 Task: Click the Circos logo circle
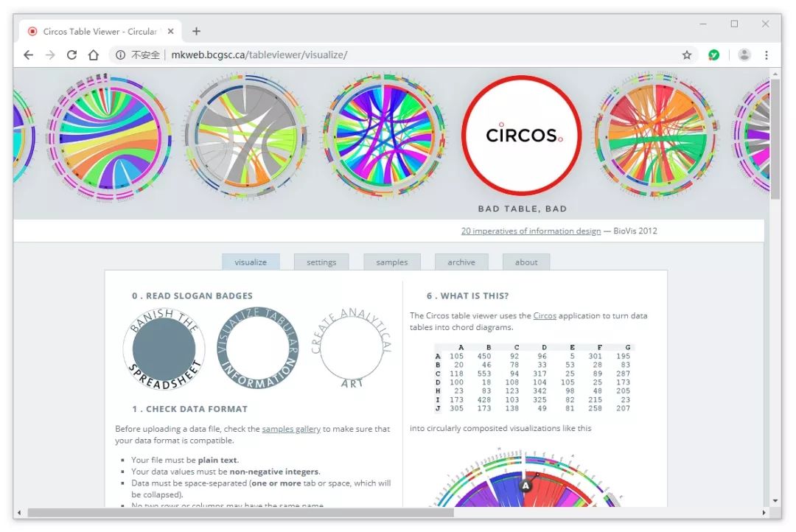(522, 135)
